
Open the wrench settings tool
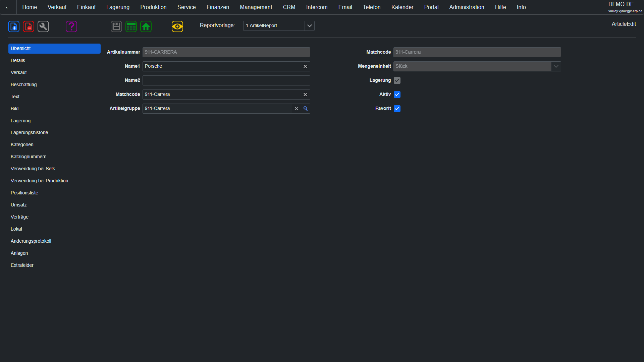pyautogui.click(x=43, y=26)
